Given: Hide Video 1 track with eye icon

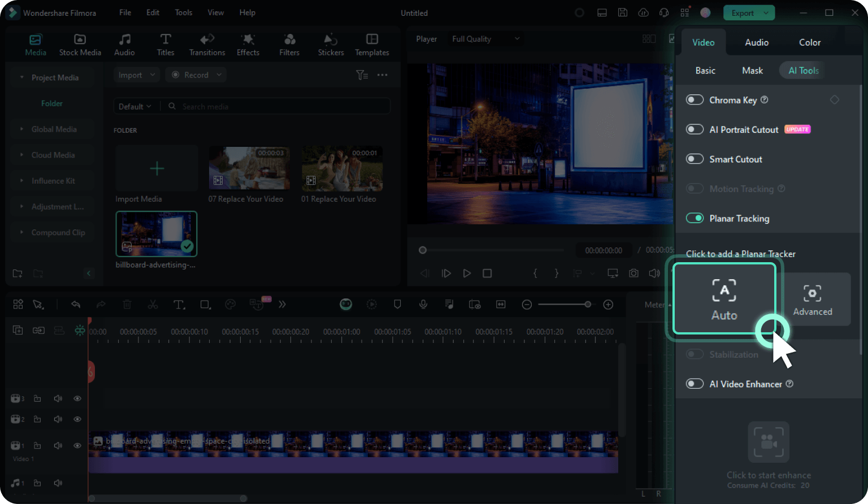Looking at the screenshot, I should click(77, 445).
